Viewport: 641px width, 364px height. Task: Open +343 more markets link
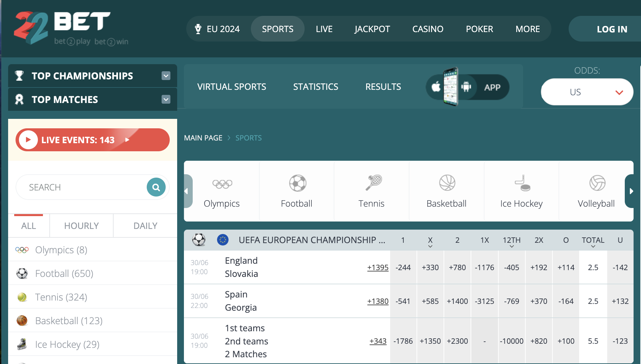click(x=378, y=341)
